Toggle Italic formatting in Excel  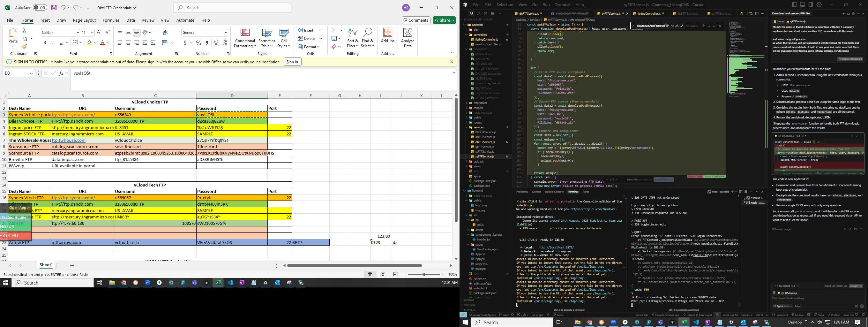click(53, 43)
